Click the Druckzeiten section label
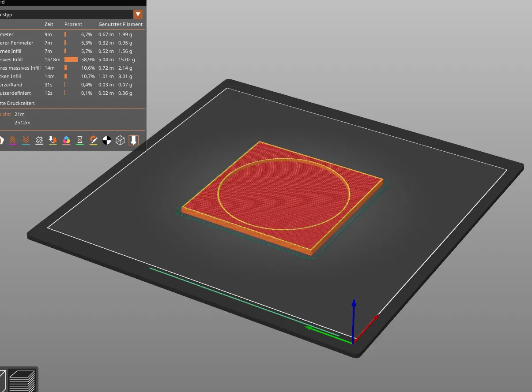The image size is (532, 392). point(18,103)
